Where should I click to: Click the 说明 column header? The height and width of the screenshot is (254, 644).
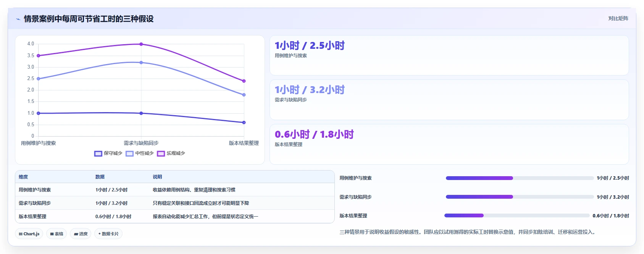pos(157,177)
